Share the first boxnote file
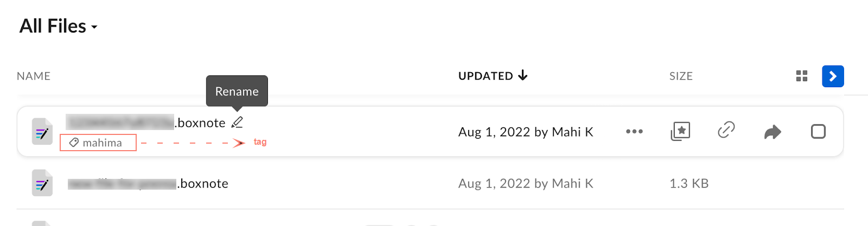The image size is (868, 226). pos(773,132)
